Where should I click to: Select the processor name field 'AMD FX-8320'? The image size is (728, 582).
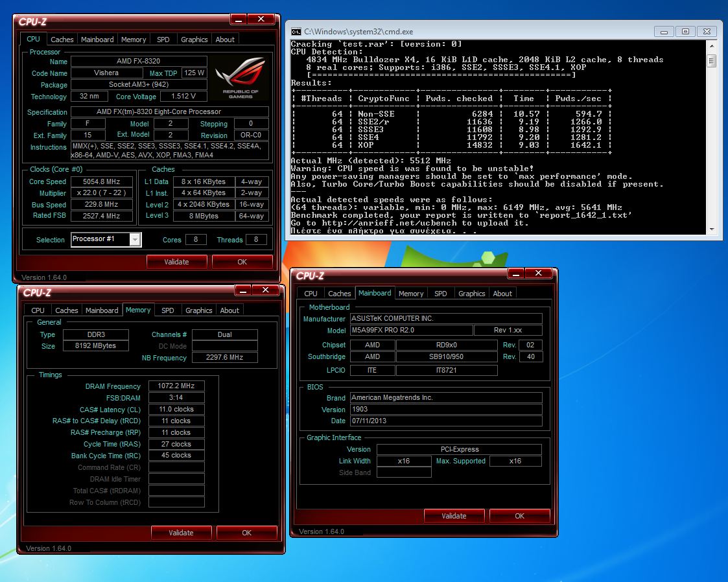click(x=138, y=62)
